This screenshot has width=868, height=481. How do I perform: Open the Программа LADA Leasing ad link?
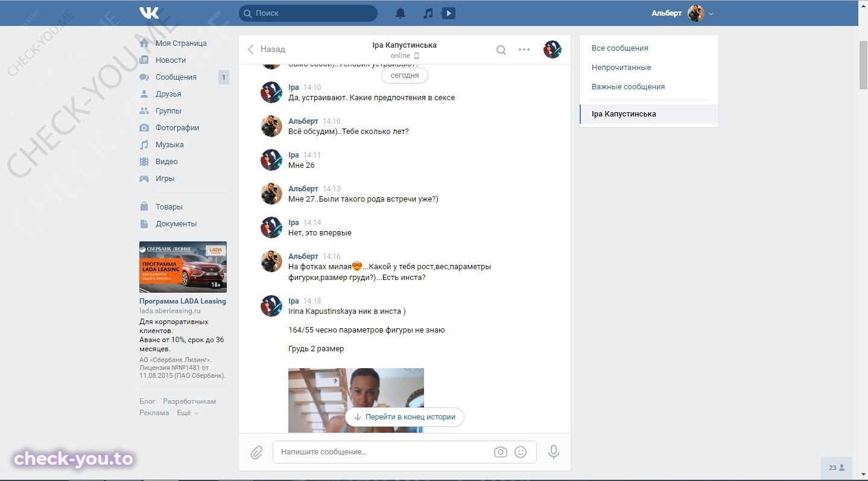pyautogui.click(x=183, y=301)
